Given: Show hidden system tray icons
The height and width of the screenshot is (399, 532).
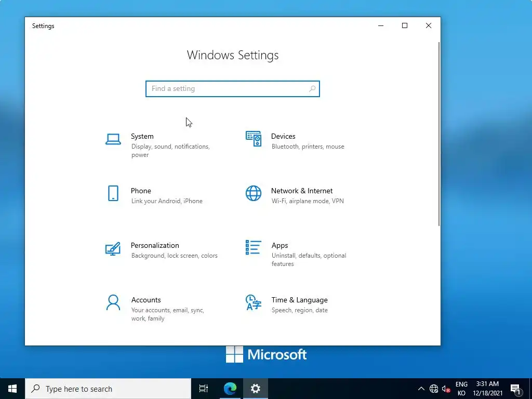Looking at the screenshot, I should [421, 389].
